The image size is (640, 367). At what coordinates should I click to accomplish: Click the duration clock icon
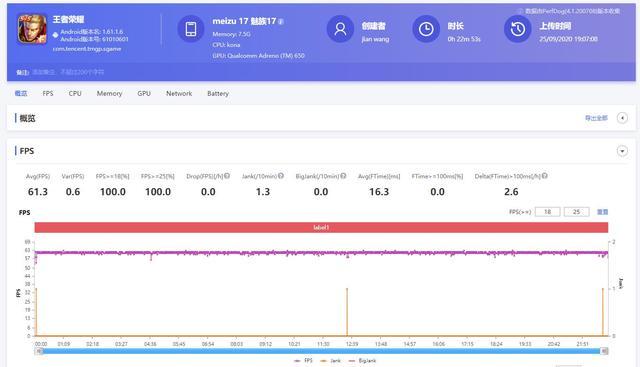click(x=426, y=29)
